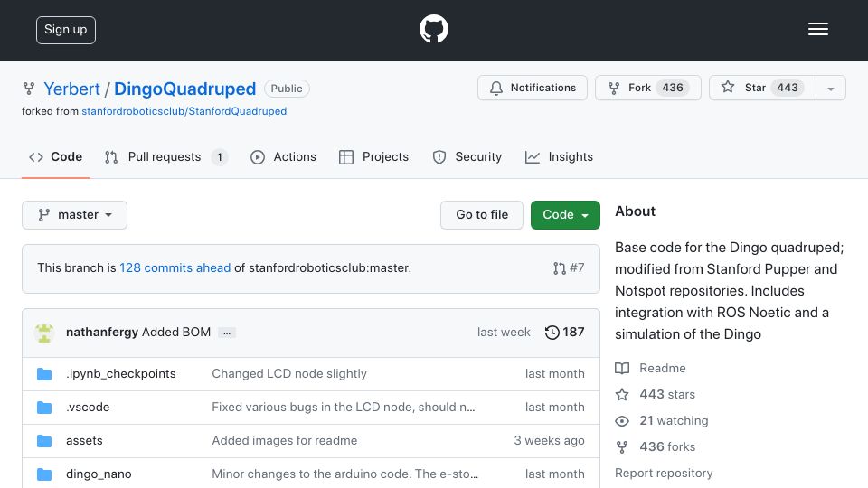Viewport: 868px width, 488px height.
Task: Open the Readme link in About
Action: coord(663,369)
